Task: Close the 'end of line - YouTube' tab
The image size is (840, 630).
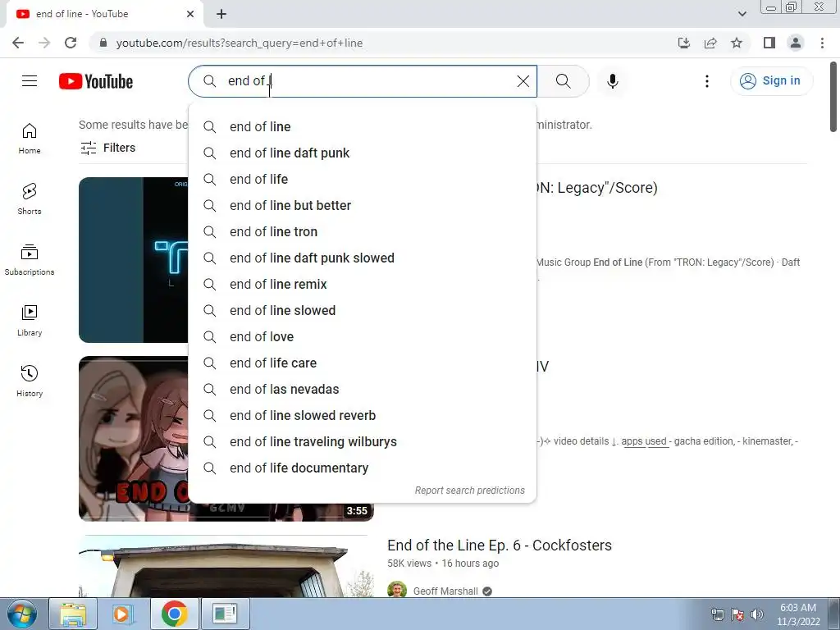Action: (x=190, y=14)
